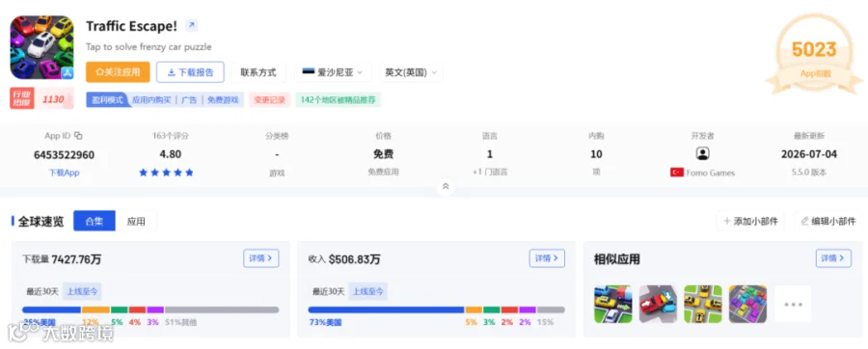
Task: Click the 内购 10 项 value
Action: pyautogui.click(x=596, y=154)
